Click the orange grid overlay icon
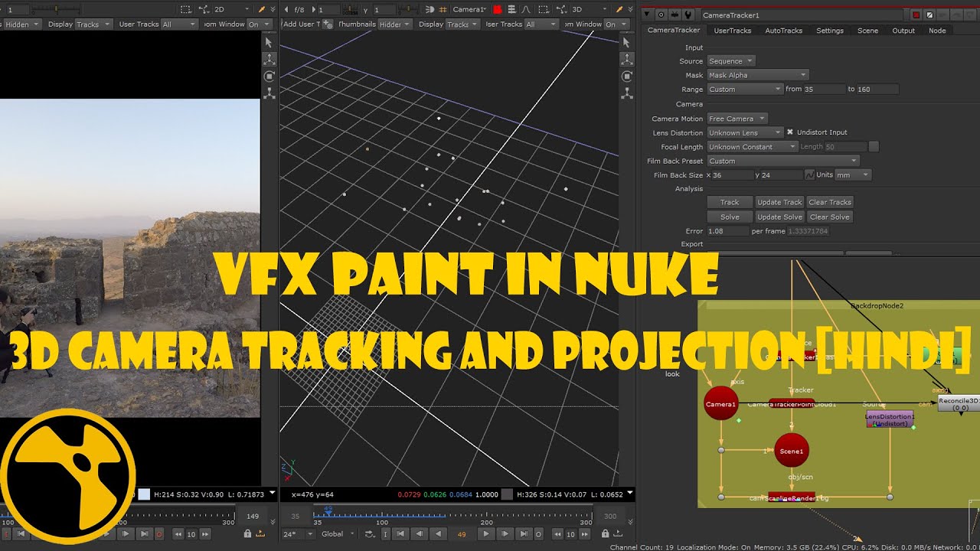The image size is (980, 551). tap(442, 9)
